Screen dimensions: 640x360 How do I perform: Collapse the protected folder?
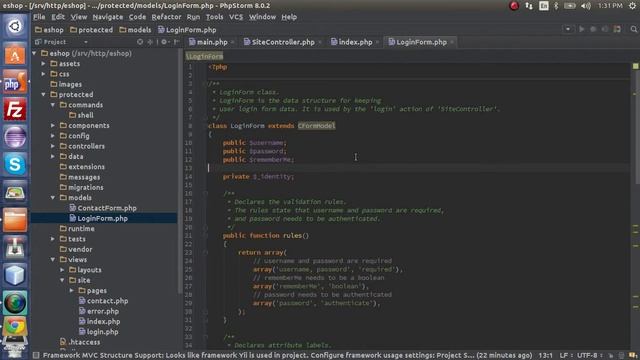(44, 95)
